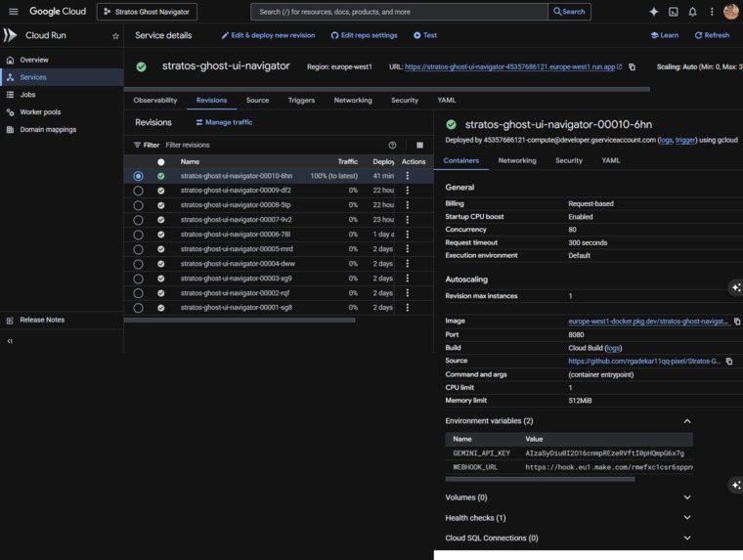743x560 pixels.
Task: Open user account avatar
Action: 731,12
